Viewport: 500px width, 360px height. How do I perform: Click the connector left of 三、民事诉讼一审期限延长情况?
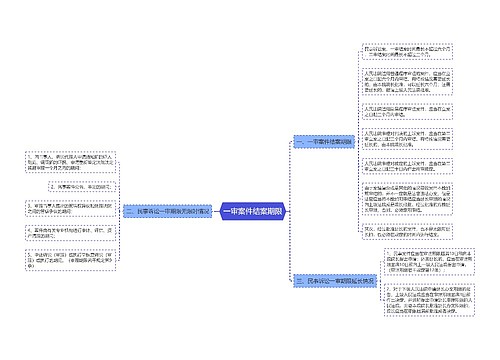(x=291, y=246)
